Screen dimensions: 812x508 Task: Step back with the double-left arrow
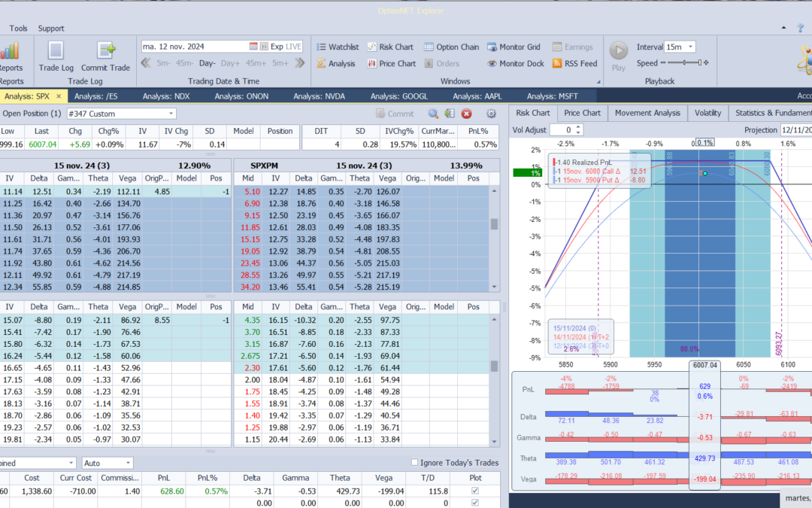146,63
